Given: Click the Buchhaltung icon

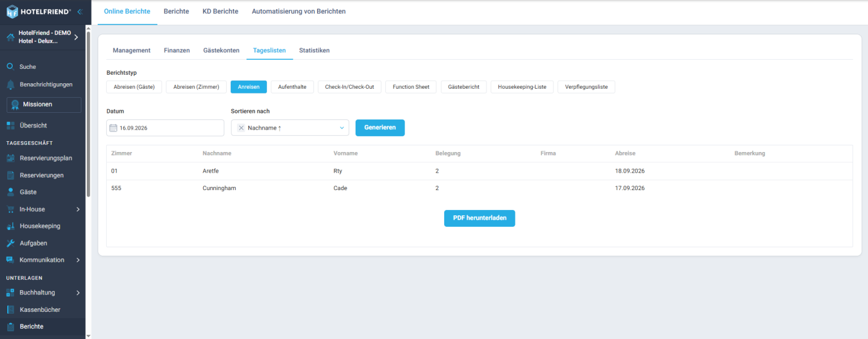Looking at the screenshot, I should [x=10, y=293].
